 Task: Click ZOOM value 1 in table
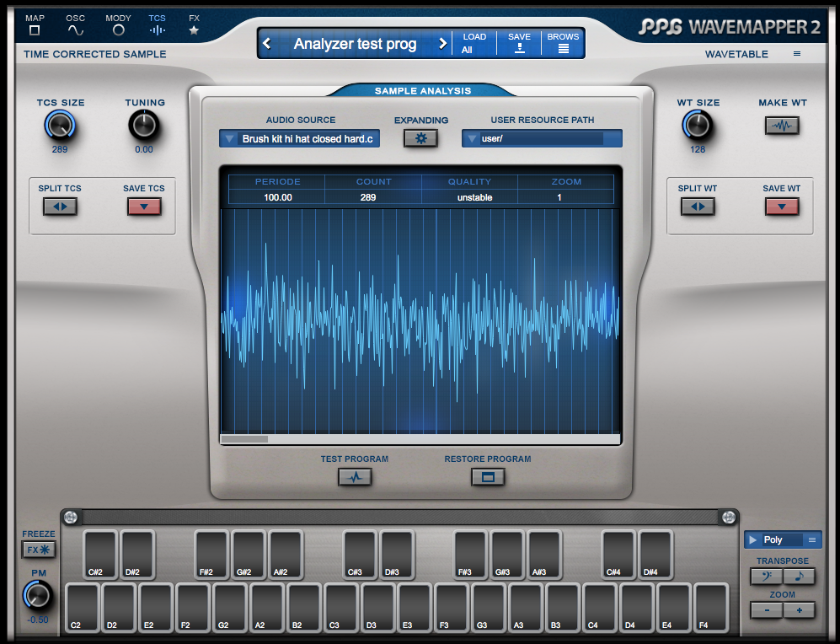(x=559, y=198)
